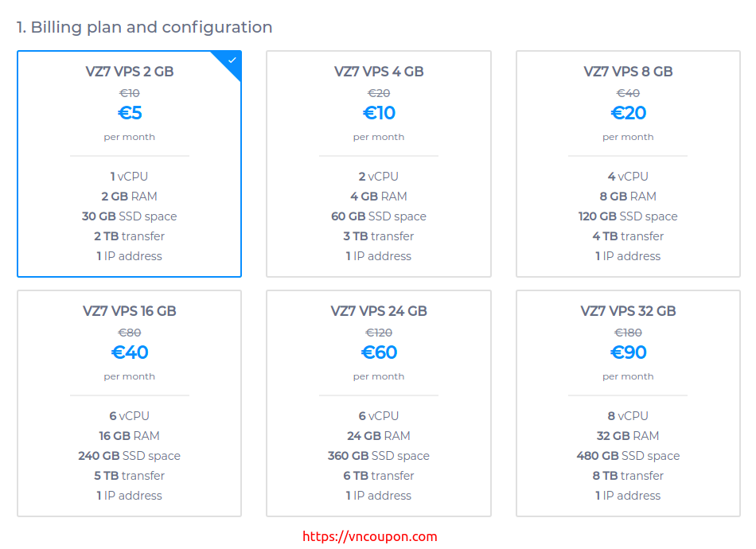
Task: Click the 480 GB SSD space line
Action: [628, 456]
